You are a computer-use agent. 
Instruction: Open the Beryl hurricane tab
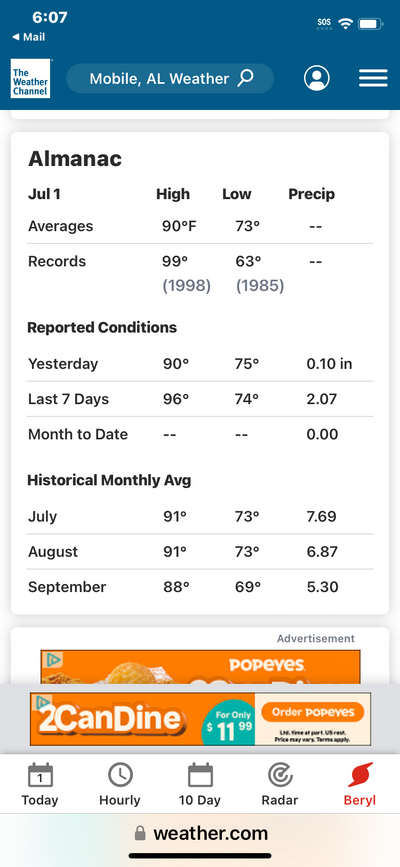tap(360, 784)
